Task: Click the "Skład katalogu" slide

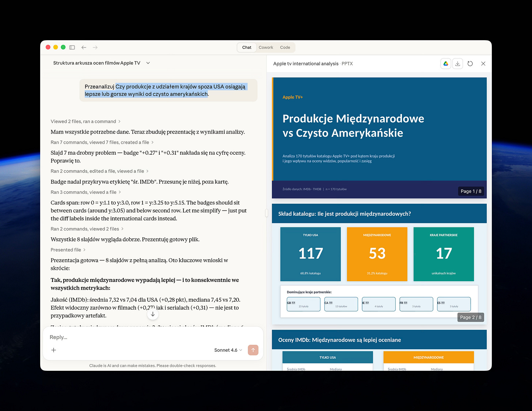Action: [379, 264]
